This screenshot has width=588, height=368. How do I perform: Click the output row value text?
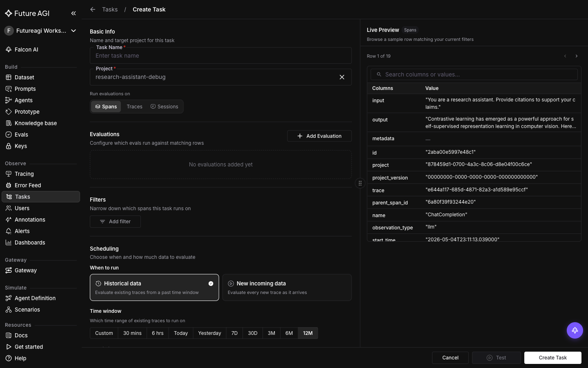tap(501, 123)
